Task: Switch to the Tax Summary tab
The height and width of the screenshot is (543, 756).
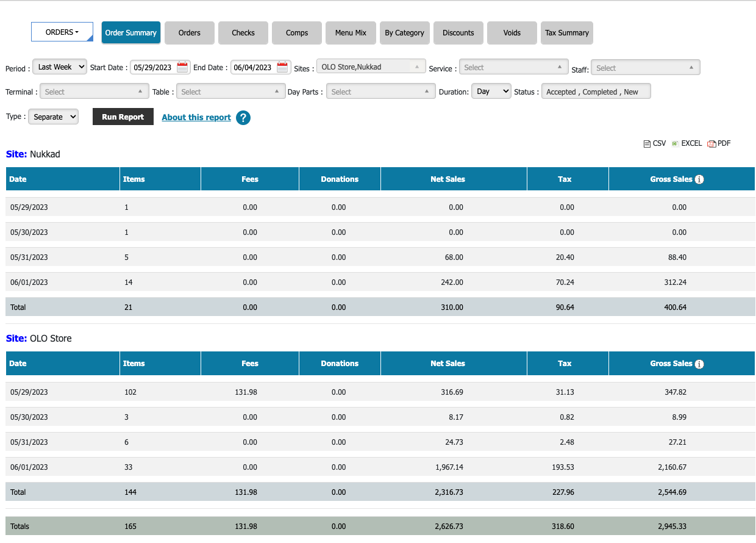Action: click(567, 33)
